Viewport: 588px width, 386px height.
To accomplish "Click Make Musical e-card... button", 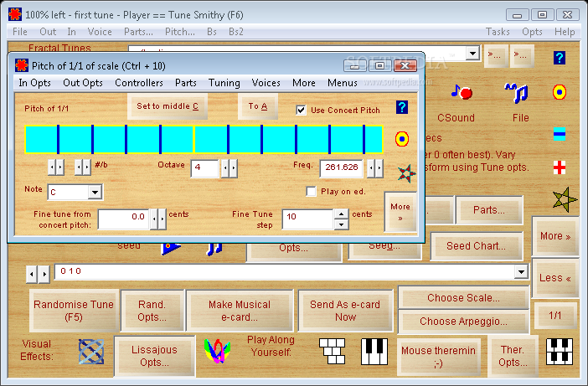I will pyautogui.click(x=240, y=311).
